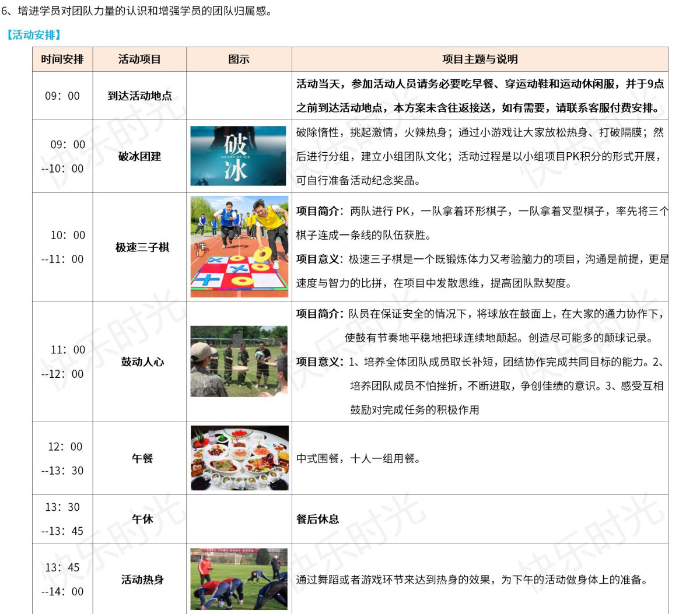The height and width of the screenshot is (614, 700).
Task: Click the 项目意义 label in 极速三子棋 row
Action: (321, 259)
